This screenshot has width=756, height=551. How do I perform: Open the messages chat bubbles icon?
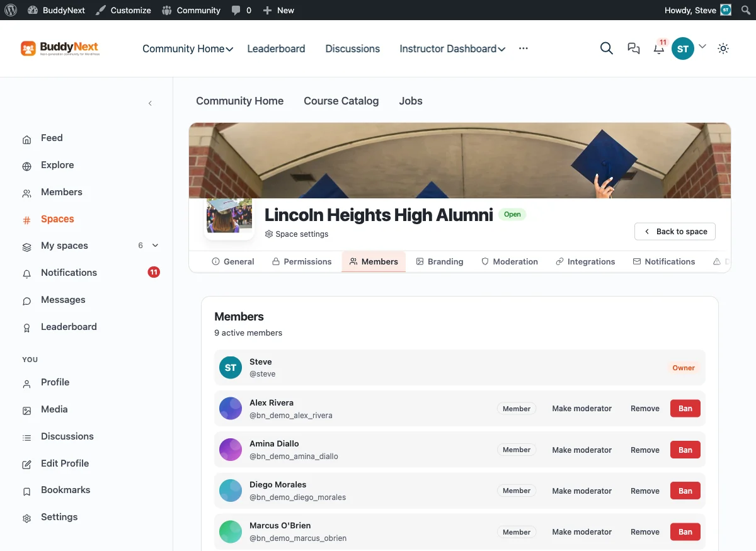(x=634, y=48)
